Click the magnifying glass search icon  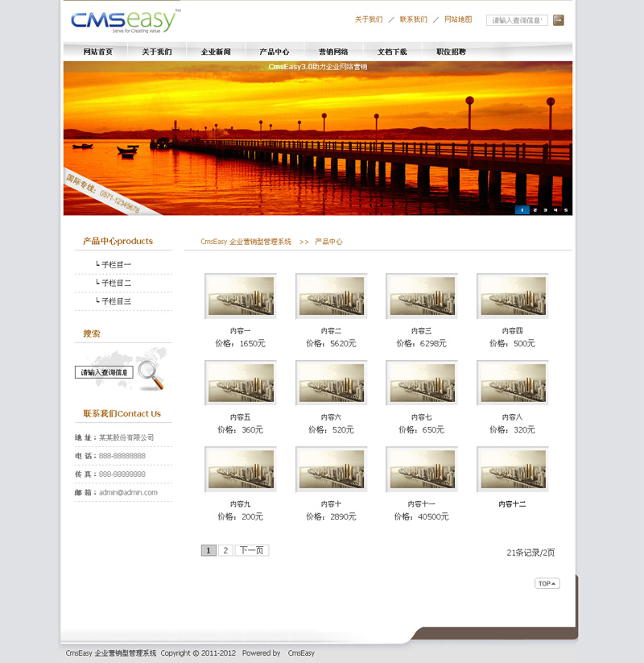(150, 374)
